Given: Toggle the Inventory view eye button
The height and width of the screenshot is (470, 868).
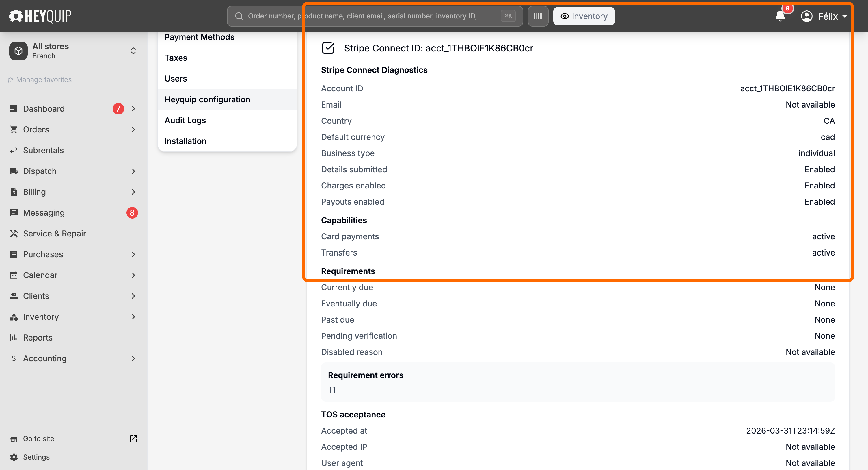Looking at the screenshot, I should pyautogui.click(x=584, y=16).
